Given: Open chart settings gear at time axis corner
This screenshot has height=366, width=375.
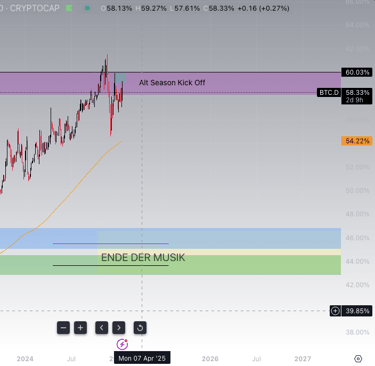Looking at the screenshot, I should coord(358,359).
